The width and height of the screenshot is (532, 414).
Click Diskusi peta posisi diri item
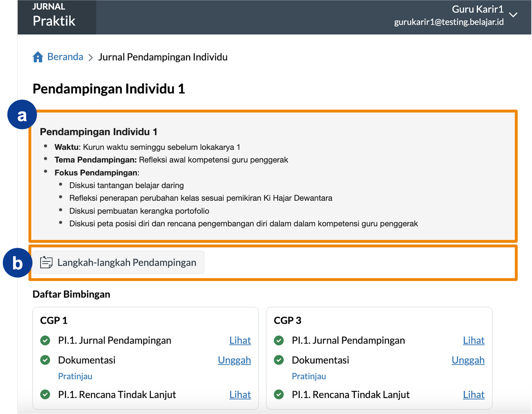243,224
